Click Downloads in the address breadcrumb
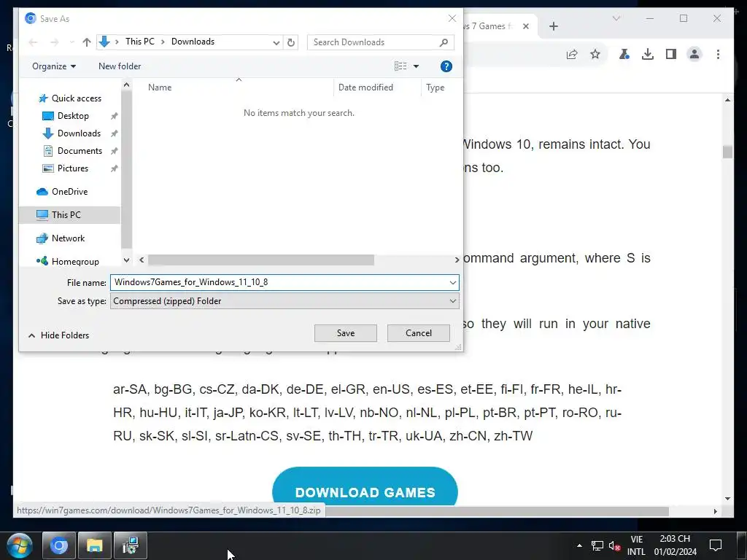747x560 pixels. pos(193,42)
